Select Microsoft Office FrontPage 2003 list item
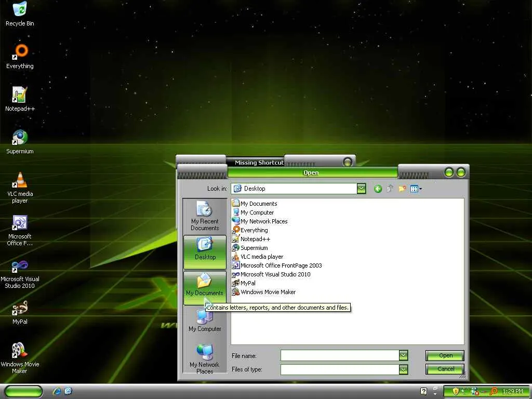 point(277,265)
